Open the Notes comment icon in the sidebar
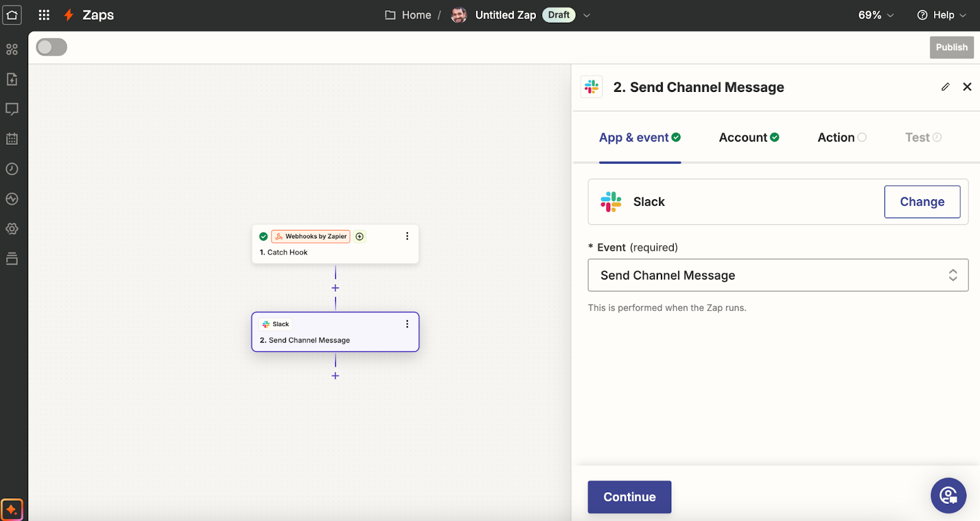Screen dimensions: 980x521 [12, 109]
